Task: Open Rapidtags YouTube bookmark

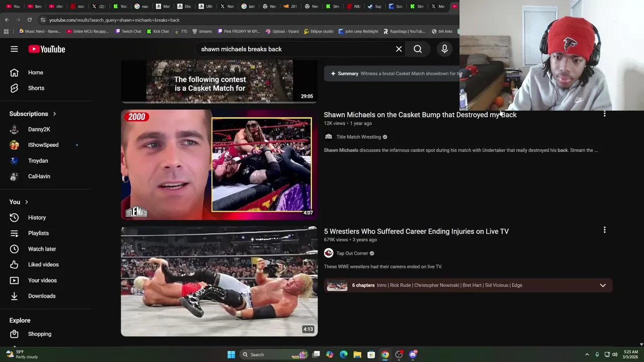Action: [404, 31]
